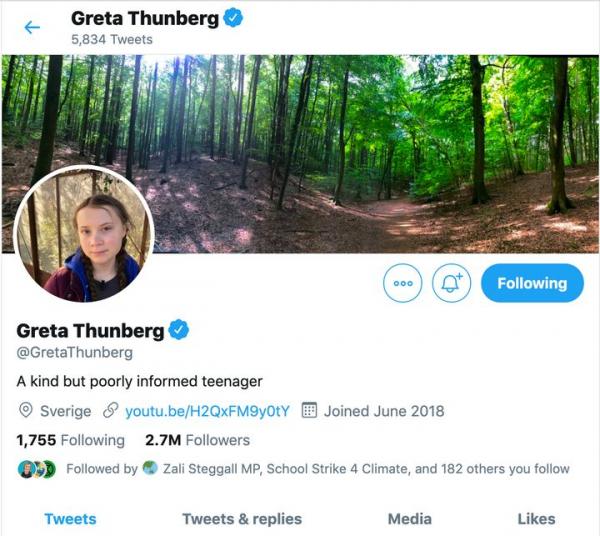Turn on notifications with the bell icon
The height and width of the screenshot is (536, 600).
pyautogui.click(x=452, y=283)
